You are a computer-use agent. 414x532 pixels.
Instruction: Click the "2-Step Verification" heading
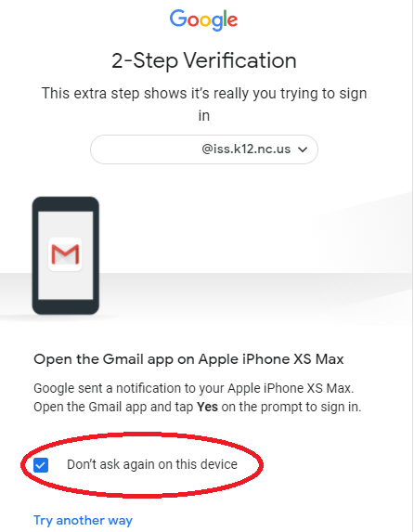click(x=204, y=60)
